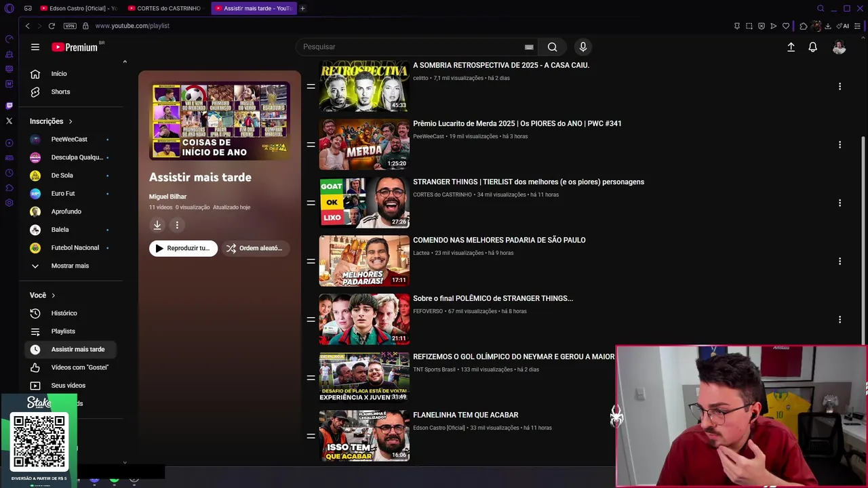Image resolution: width=868 pixels, height=488 pixels.
Task: Expand Você section chevron
Action: coord(53,296)
